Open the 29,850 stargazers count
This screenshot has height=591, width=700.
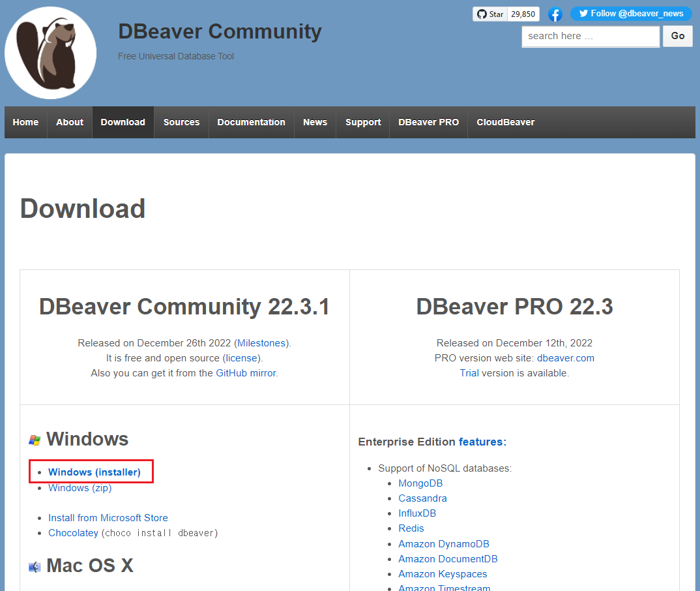pyautogui.click(x=523, y=14)
